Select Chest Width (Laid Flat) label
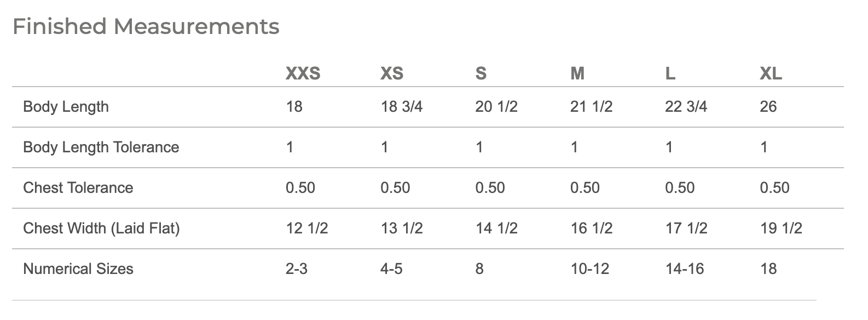 (x=101, y=228)
